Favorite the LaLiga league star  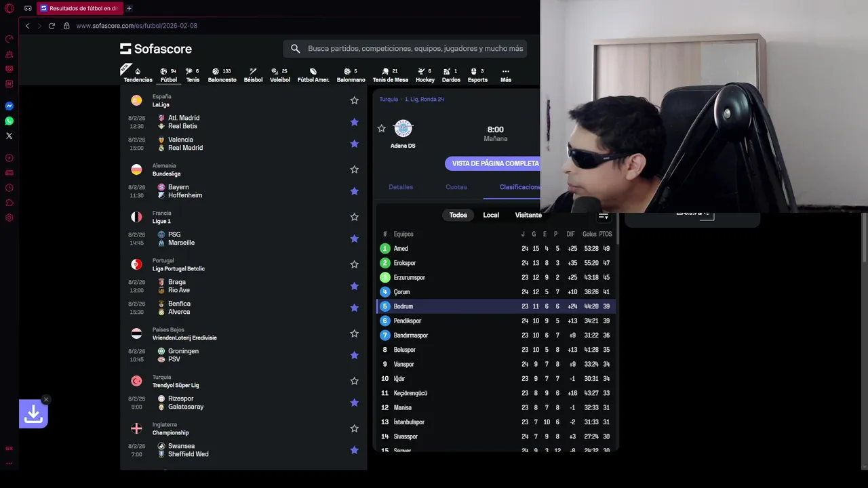point(354,100)
